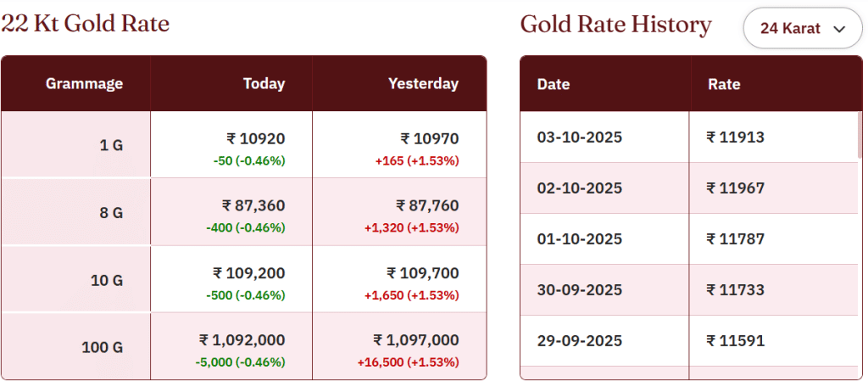
Task: Click yesterday's 8 G price ₹ 87,760
Action: coord(427,205)
